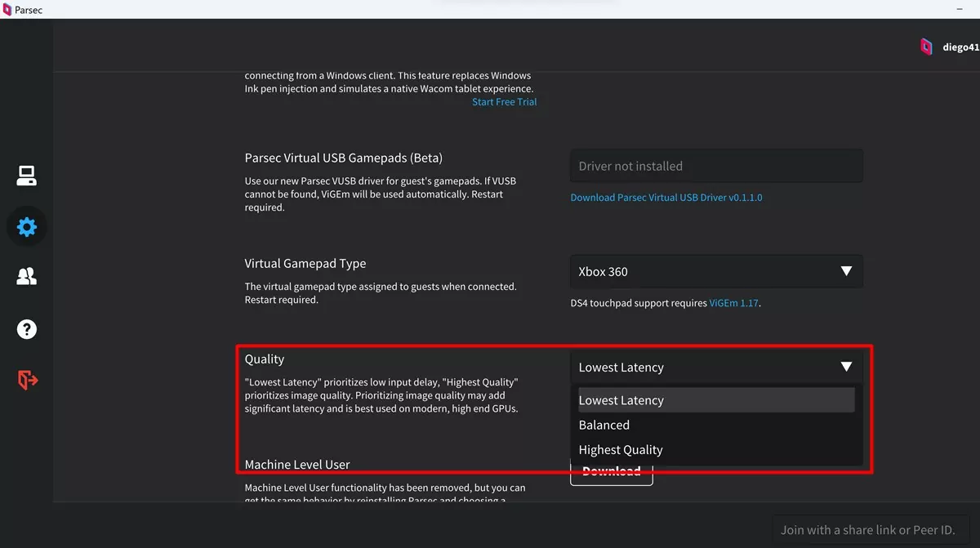
Task: Pick Highest Quality from the Quality list
Action: [621, 449]
